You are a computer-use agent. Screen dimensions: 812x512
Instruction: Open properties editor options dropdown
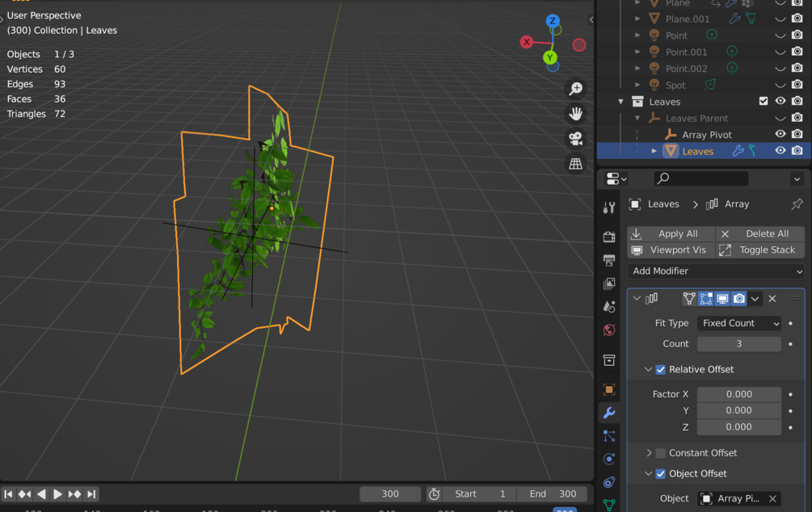[797, 179]
